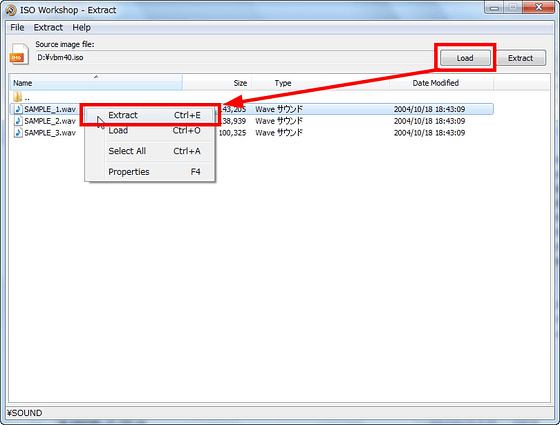Click the ISO Workshop title bar icon
Image resolution: width=560 pixels, height=425 pixels.
11,10
